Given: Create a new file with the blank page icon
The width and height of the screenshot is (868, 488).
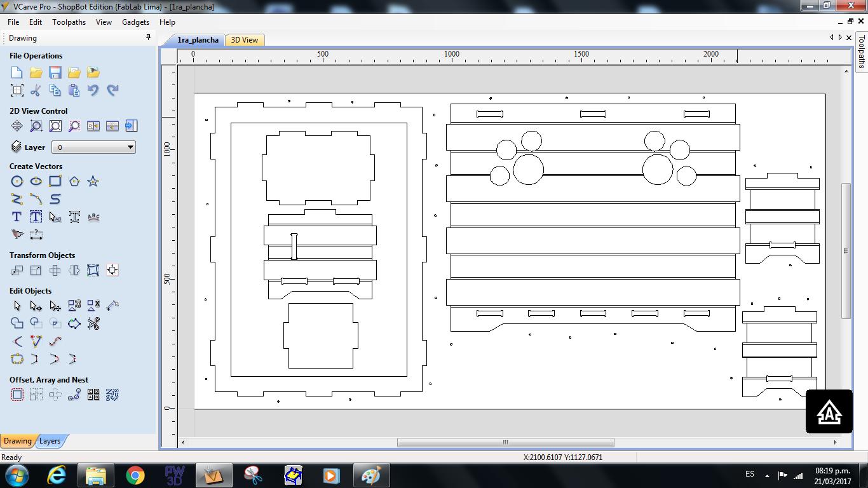Looking at the screenshot, I should coord(17,72).
